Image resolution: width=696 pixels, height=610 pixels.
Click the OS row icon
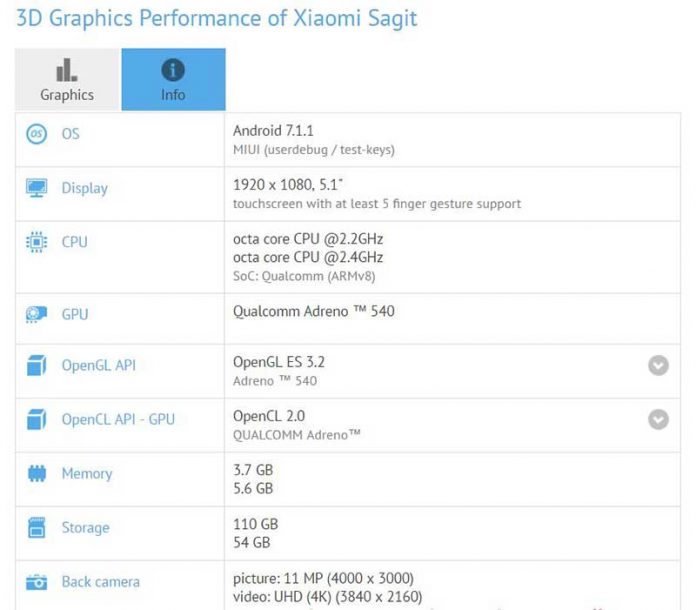37,134
